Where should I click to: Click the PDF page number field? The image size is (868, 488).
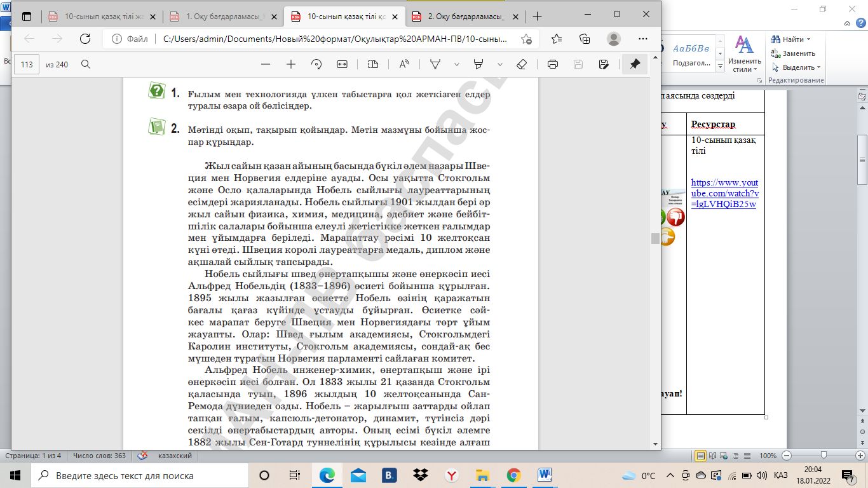(x=27, y=64)
